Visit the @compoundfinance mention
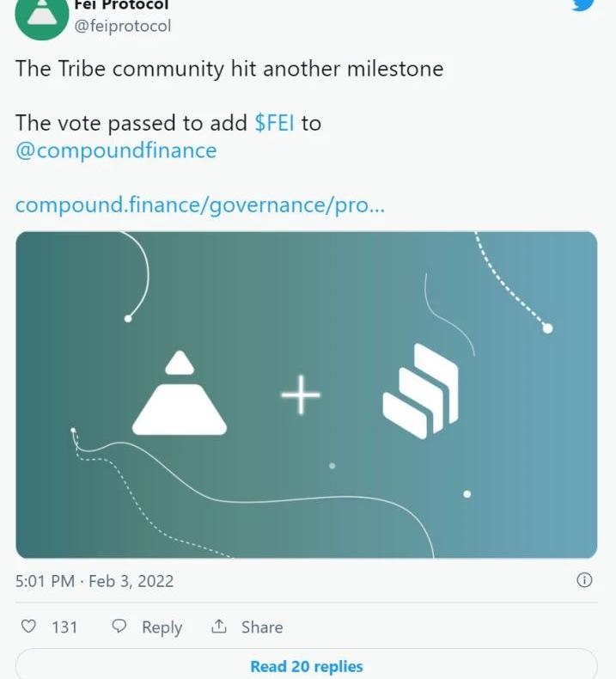616x679 pixels. pyautogui.click(x=116, y=150)
